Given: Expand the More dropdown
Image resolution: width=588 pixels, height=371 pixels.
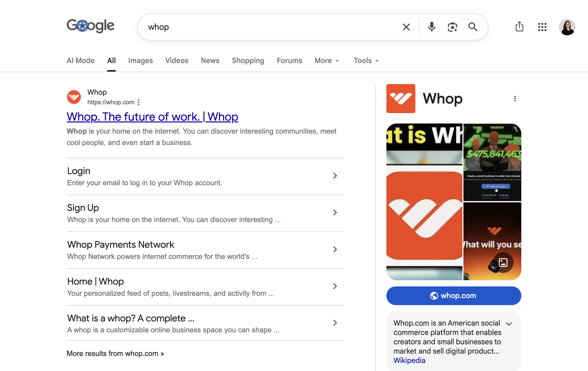Looking at the screenshot, I should pos(327,60).
